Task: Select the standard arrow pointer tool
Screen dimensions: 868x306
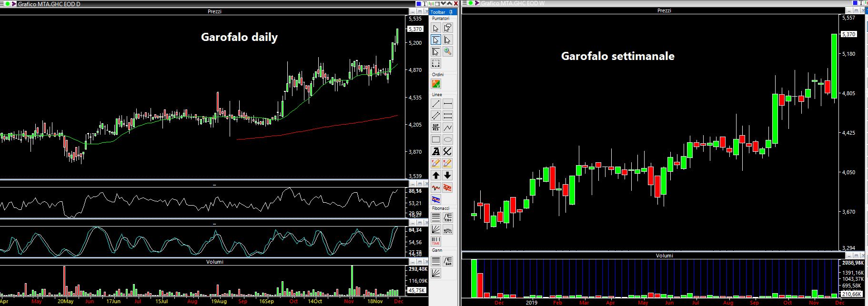Action: pyautogui.click(x=436, y=28)
